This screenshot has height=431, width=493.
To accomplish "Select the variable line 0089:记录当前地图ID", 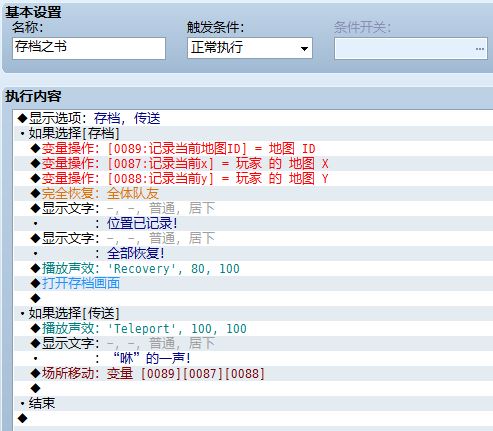I will (253, 148).
